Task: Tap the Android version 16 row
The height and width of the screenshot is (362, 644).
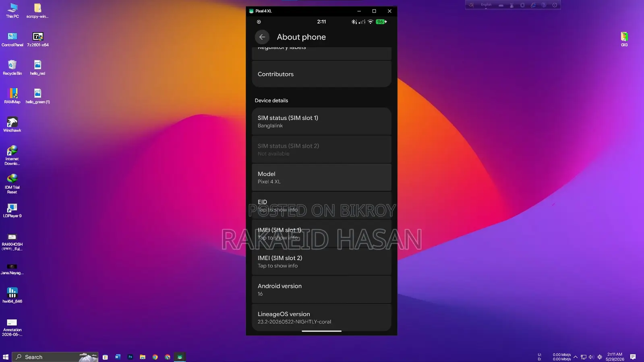Action: pos(321,290)
